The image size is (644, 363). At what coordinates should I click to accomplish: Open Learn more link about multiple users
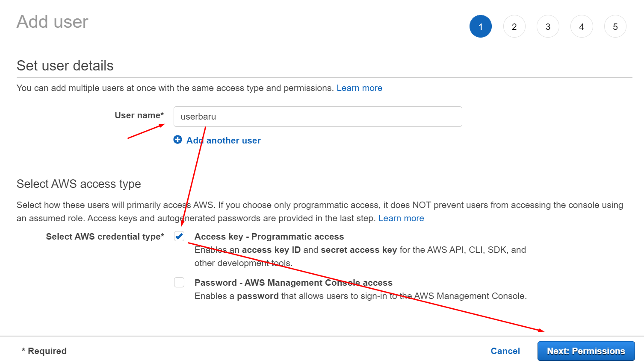tap(359, 88)
